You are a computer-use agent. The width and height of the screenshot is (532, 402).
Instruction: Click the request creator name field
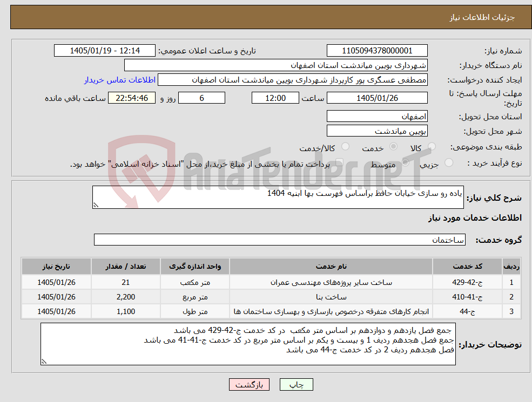tap(292, 80)
